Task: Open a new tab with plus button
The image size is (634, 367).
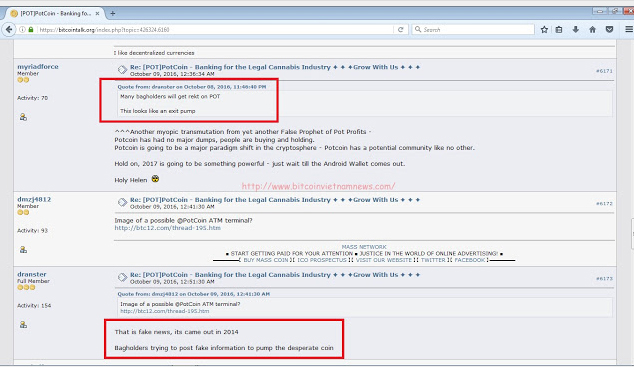Action: coord(112,13)
